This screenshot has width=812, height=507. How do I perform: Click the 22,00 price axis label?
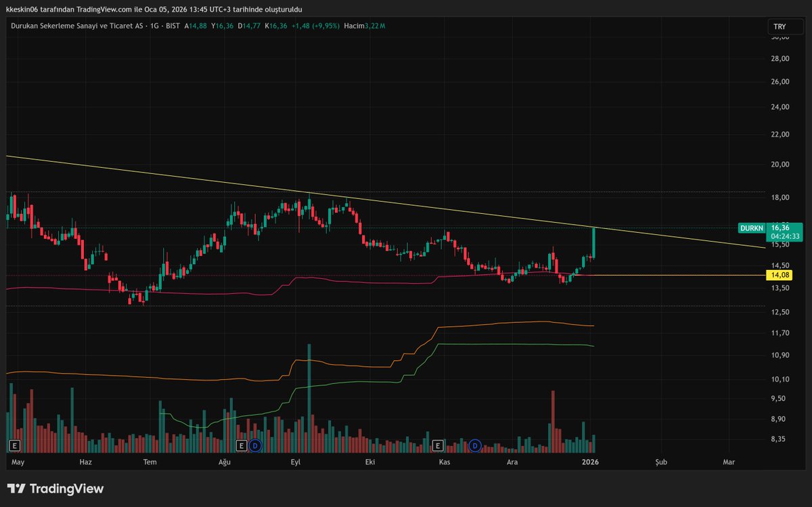pos(780,134)
